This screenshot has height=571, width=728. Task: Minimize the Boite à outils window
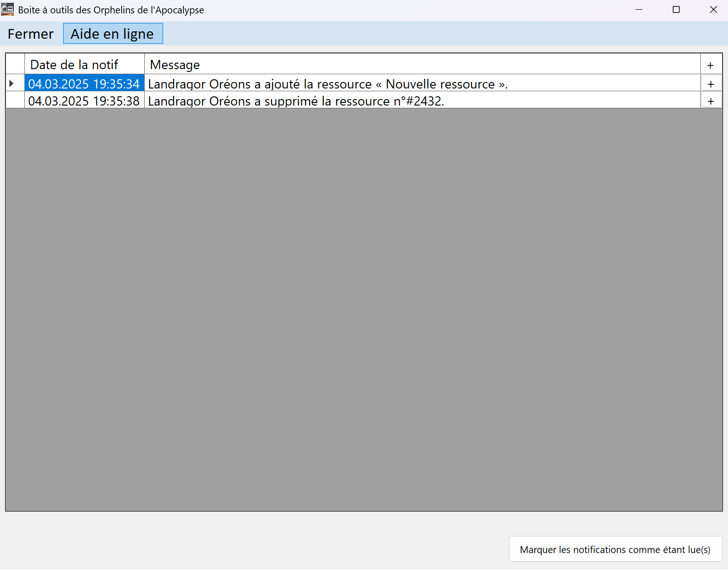[x=639, y=9]
